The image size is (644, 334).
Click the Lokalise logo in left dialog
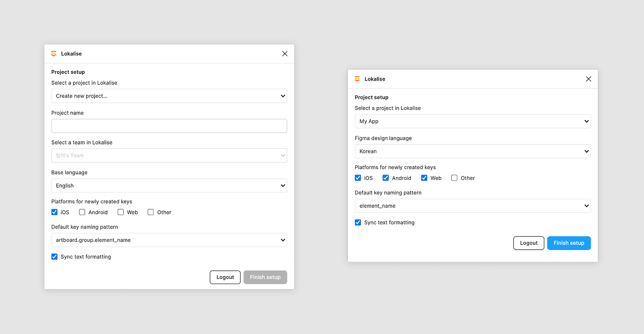coord(54,54)
